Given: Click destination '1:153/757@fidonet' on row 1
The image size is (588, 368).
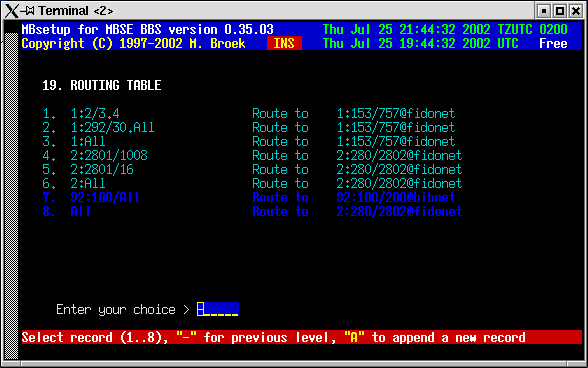Looking at the screenshot, I should click(x=396, y=113).
